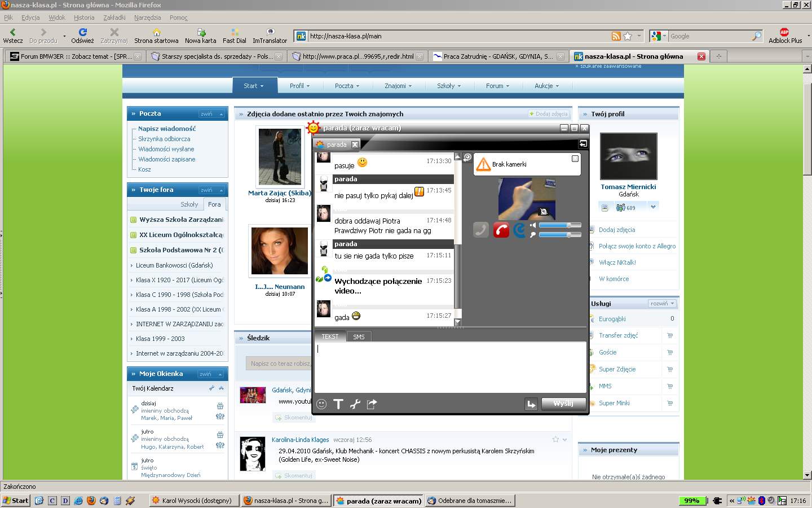Open Zakładki menu in Firefox
Viewport: 812px width, 508px height.
click(x=114, y=17)
